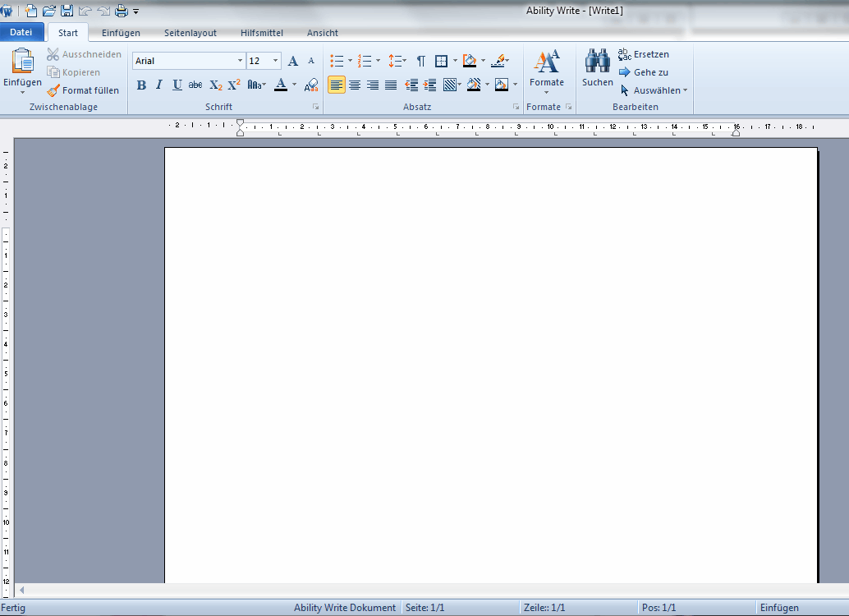Viewport: 849px width, 616px height.
Task: Decrease font size with the small A
Action: click(x=311, y=61)
